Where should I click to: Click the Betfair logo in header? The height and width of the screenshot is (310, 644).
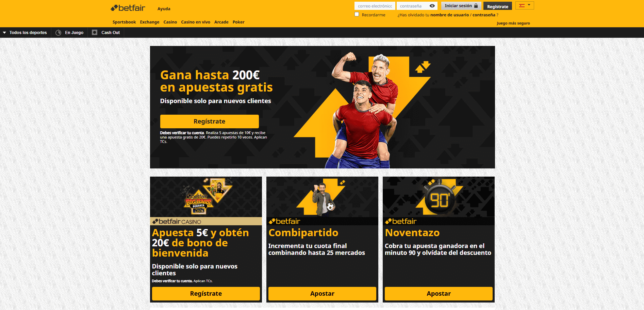pos(128,8)
